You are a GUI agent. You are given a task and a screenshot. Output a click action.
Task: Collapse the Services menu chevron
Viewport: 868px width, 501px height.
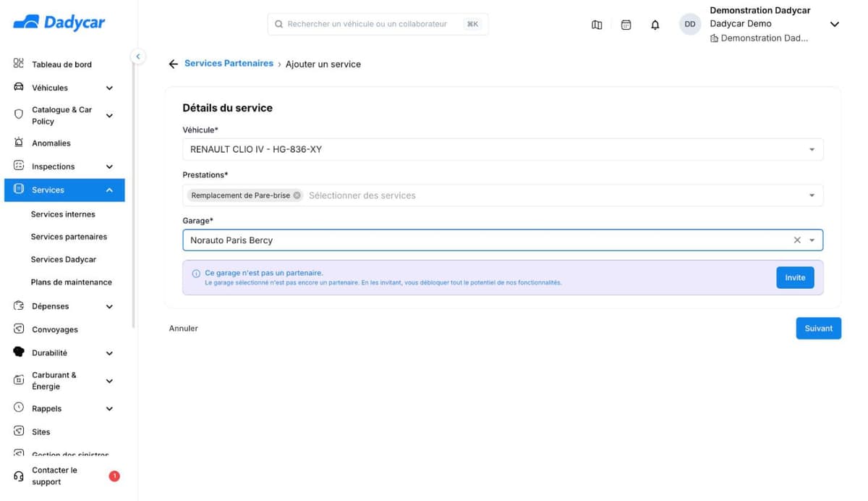pos(109,190)
